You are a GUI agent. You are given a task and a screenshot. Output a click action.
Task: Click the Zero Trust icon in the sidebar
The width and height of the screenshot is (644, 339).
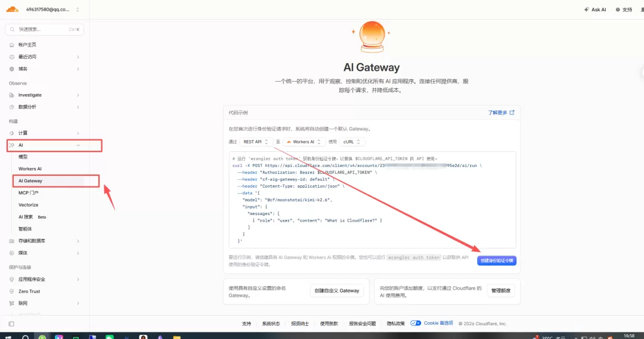pyautogui.click(x=11, y=291)
